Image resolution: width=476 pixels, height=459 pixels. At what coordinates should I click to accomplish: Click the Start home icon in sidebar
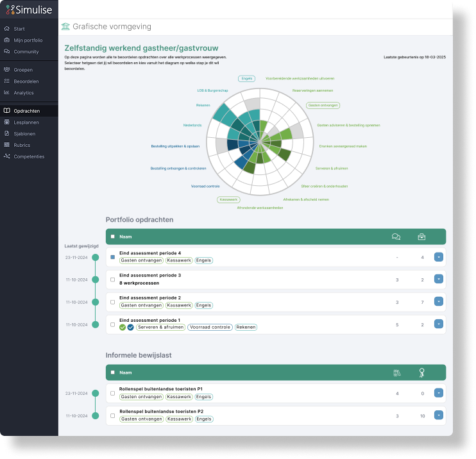(7, 29)
